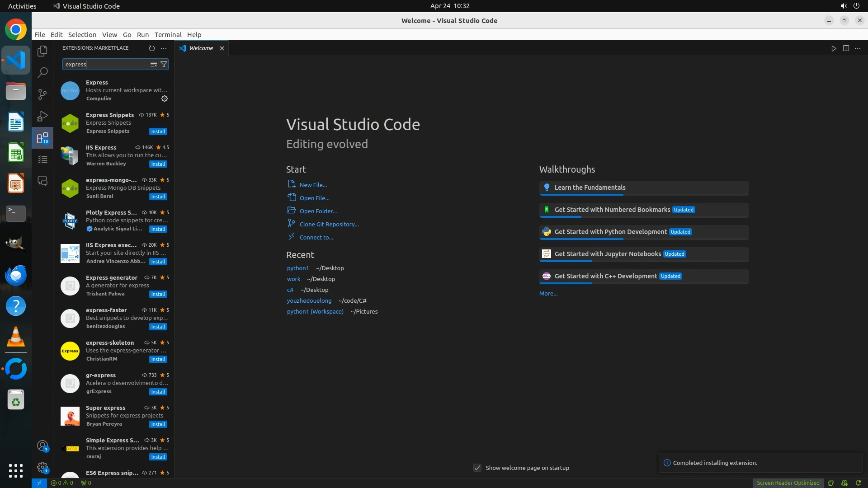Uncheck Show welcome page on startup
868x488 pixels.
tap(477, 468)
